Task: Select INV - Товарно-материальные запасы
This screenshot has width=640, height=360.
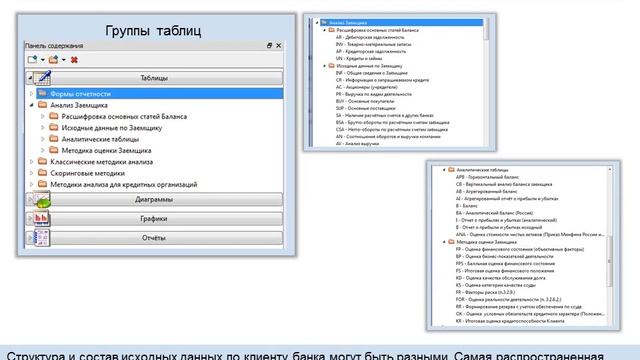Action: (373, 44)
